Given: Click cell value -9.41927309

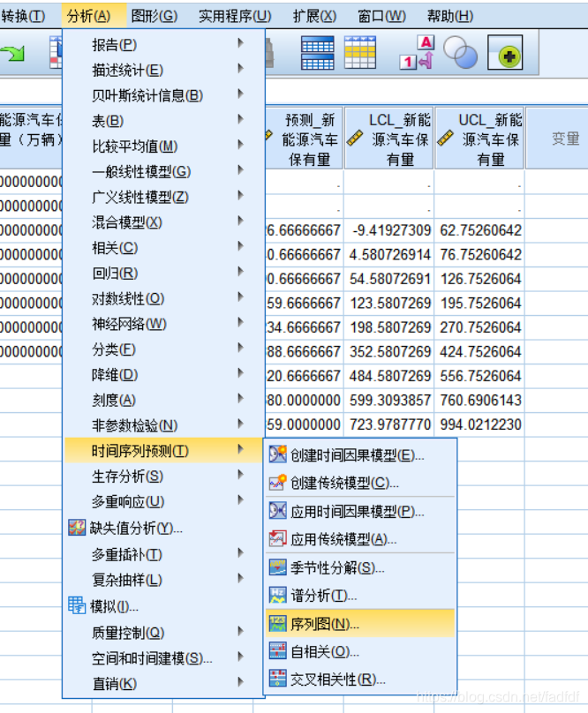Looking at the screenshot, I should click(x=391, y=230).
